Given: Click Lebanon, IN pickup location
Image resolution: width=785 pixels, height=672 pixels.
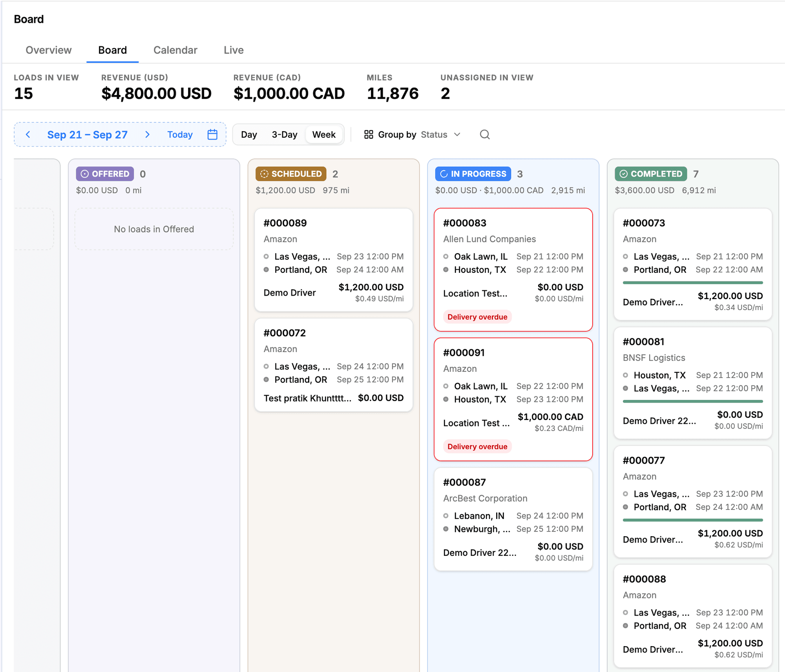Looking at the screenshot, I should pos(479,516).
